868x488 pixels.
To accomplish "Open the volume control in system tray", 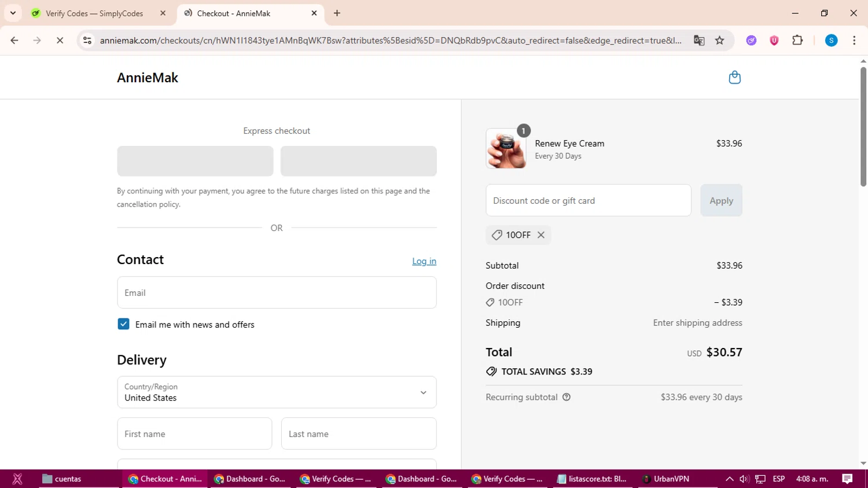I will pos(744,479).
